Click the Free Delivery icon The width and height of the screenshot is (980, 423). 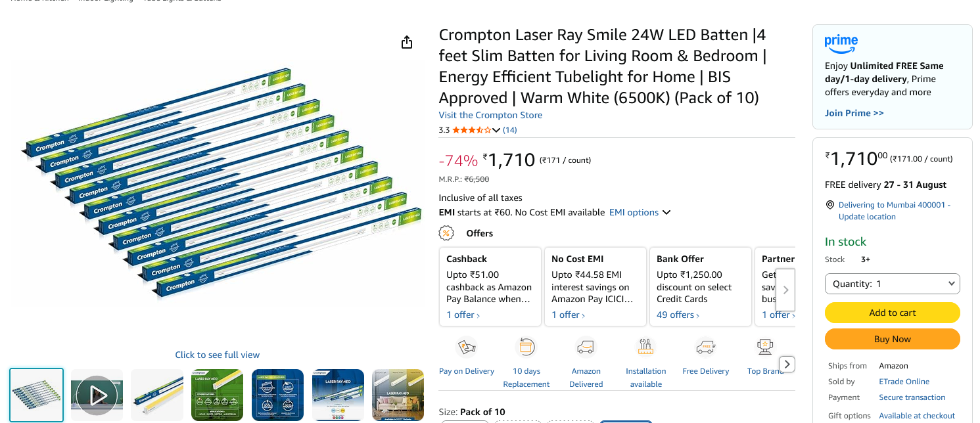click(705, 347)
